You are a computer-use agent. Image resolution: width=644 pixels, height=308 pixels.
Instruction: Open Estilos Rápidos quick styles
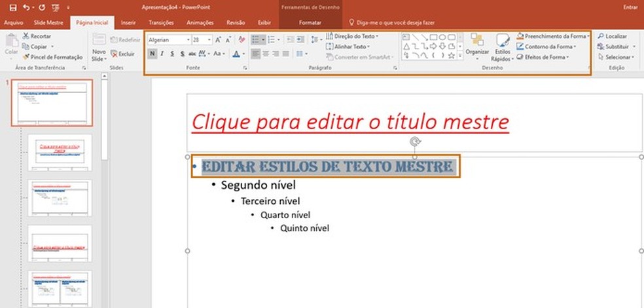point(503,47)
